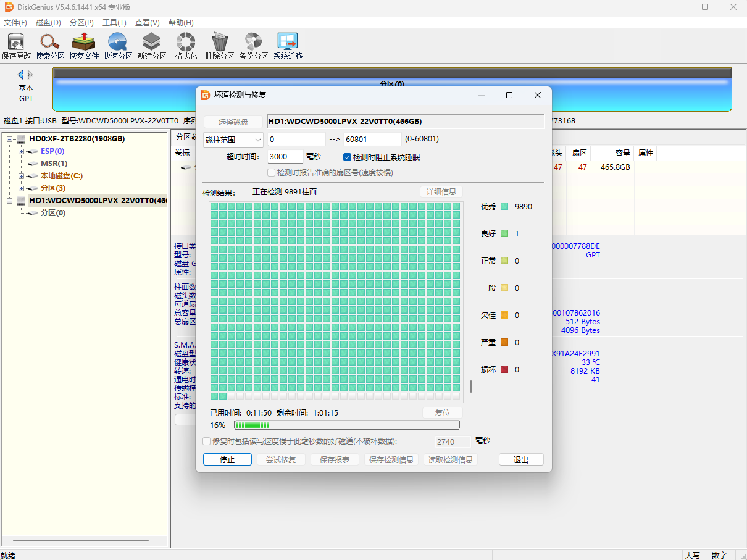Open the 工具(T) menu
This screenshot has width=747, height=560.
click(114, 23)
